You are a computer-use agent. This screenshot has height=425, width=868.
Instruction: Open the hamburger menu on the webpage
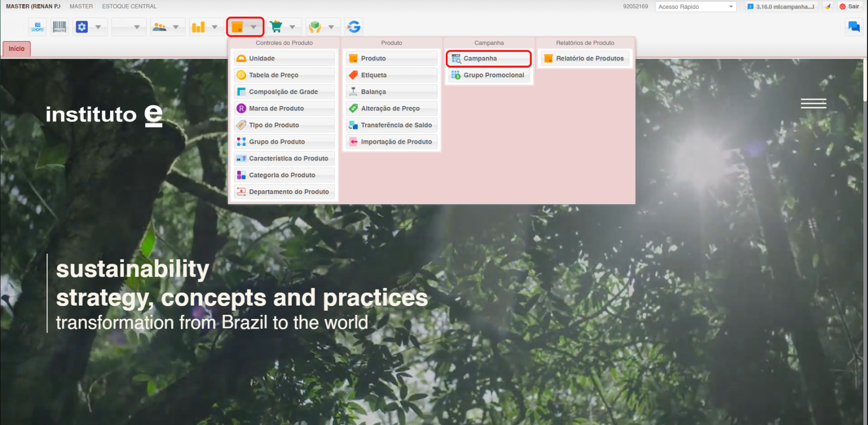(813, 103)
